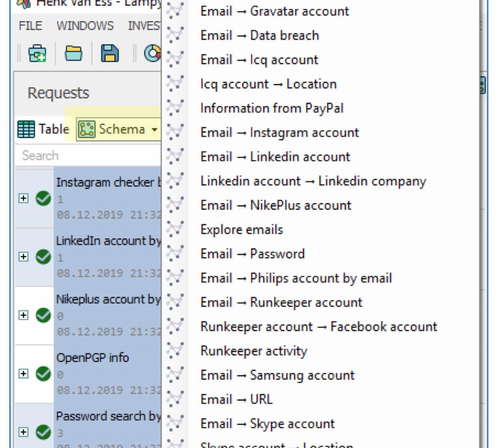This screenshot has height=448, width=500.
Task: Choose Email → Gravatar account
Action: 275,11
